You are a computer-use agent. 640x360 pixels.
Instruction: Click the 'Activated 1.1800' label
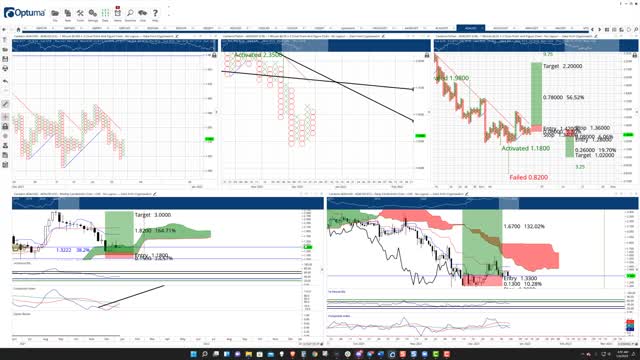[526, 148]
